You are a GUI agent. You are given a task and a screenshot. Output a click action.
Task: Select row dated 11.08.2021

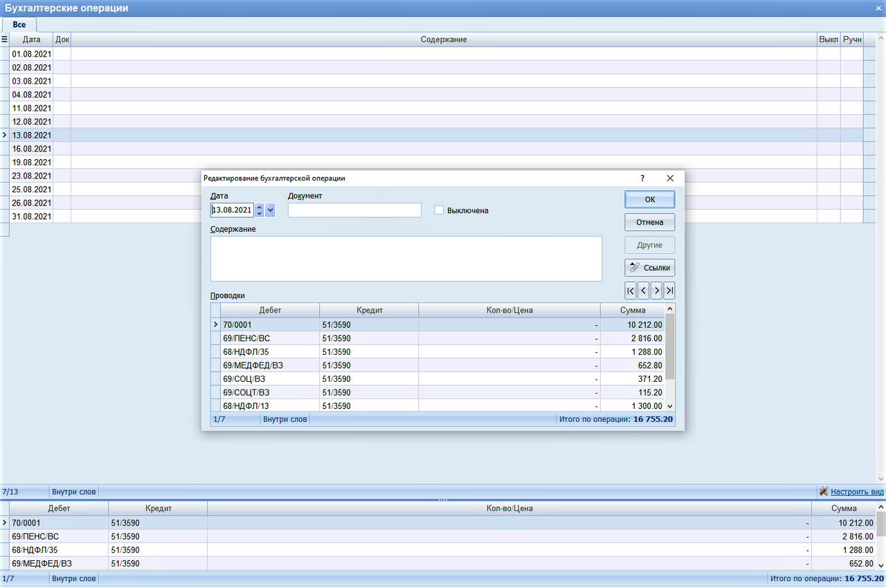(x=437, y=108)
